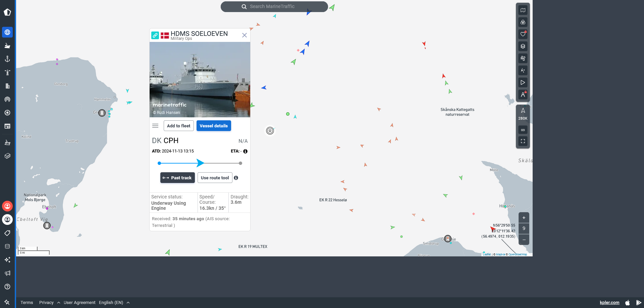Screen dimensions: 644x308
Task: Toggle vessel names display with 280K arrow
Action: [x=523, y=114]
